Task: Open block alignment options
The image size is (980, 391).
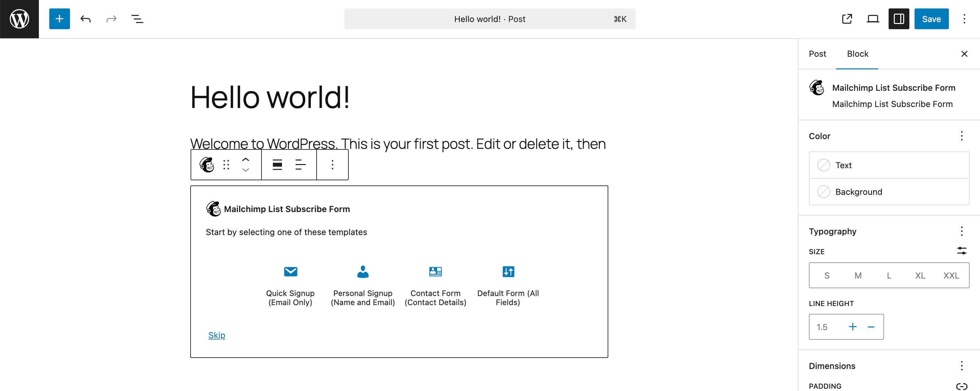Action: (x=277, y=165)
